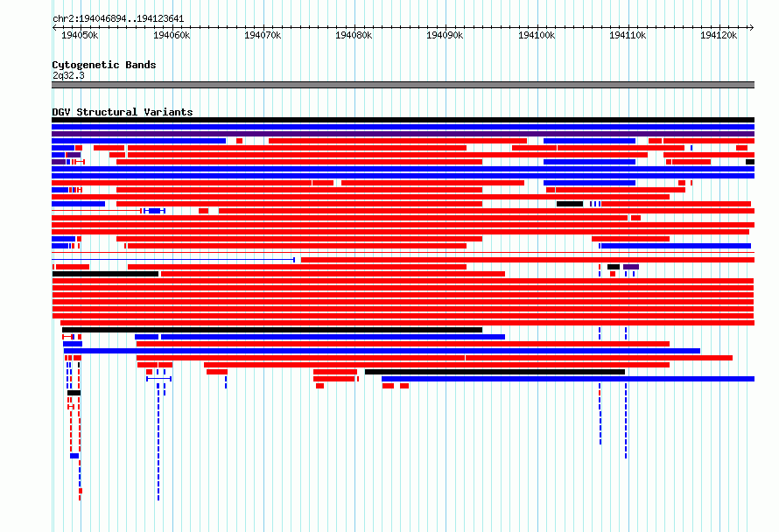Select the blue variant running to the right edge at the bottom

[x=568, y=379]
